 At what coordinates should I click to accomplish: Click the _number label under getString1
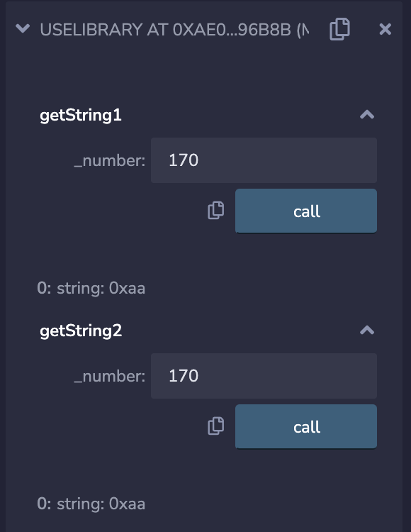click(x=109, y=160)
